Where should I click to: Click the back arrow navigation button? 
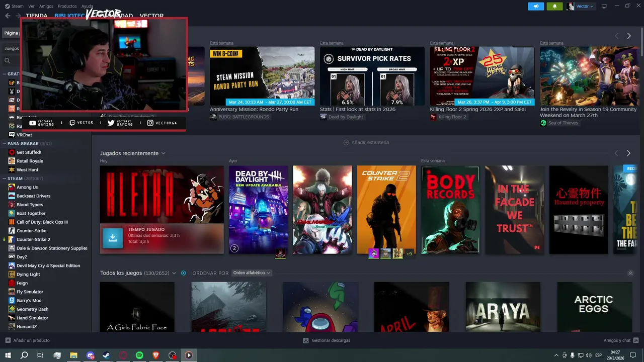(8, 16)
